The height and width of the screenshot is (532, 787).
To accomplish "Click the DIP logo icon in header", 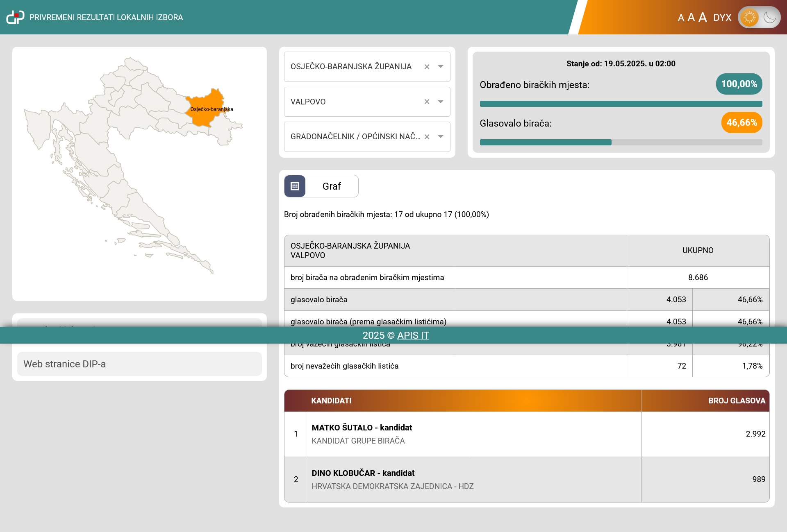I will coord(15,17).
